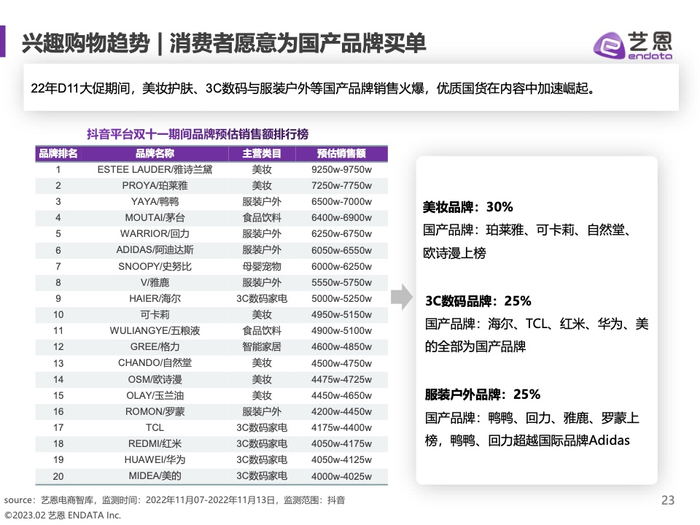Select WULIANGYE/五粮液 brand cell
Viewport: 700px width, 525px height.
point(154,331)
